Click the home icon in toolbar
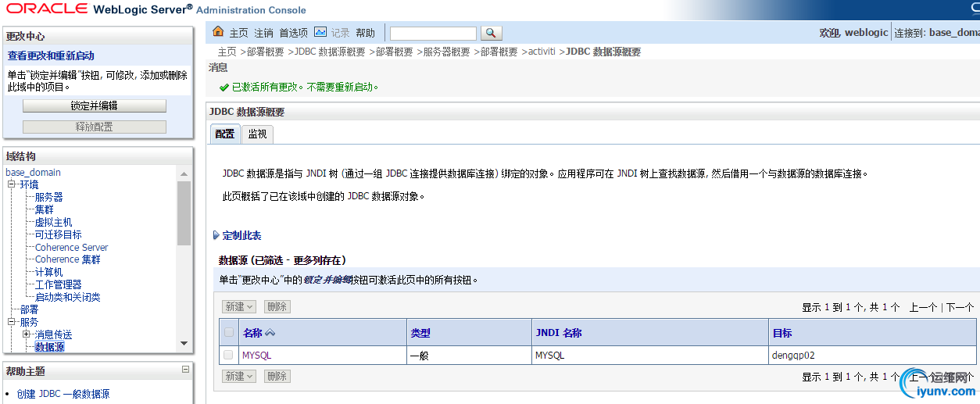 point(220,32)
